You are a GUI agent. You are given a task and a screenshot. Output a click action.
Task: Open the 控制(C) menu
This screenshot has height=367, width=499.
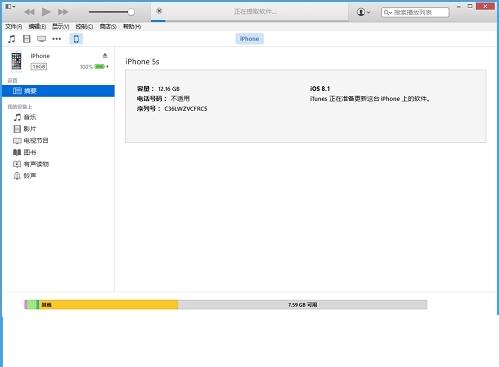click(x=84, y=27)
